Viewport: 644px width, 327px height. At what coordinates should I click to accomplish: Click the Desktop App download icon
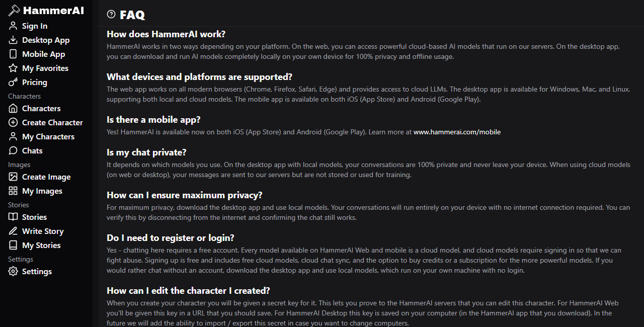(13, 40)
